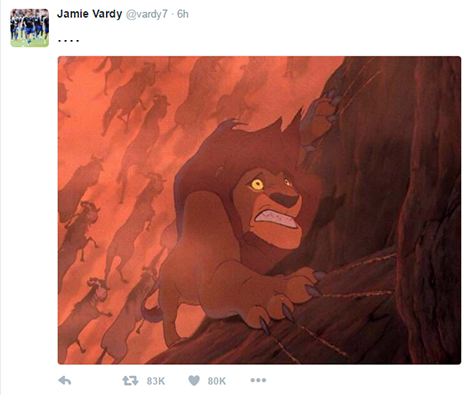Viewport: 470px width, 395px height.
Task: View the 83K retweets count
Action: pyautogui.click(x=156, y=381)
